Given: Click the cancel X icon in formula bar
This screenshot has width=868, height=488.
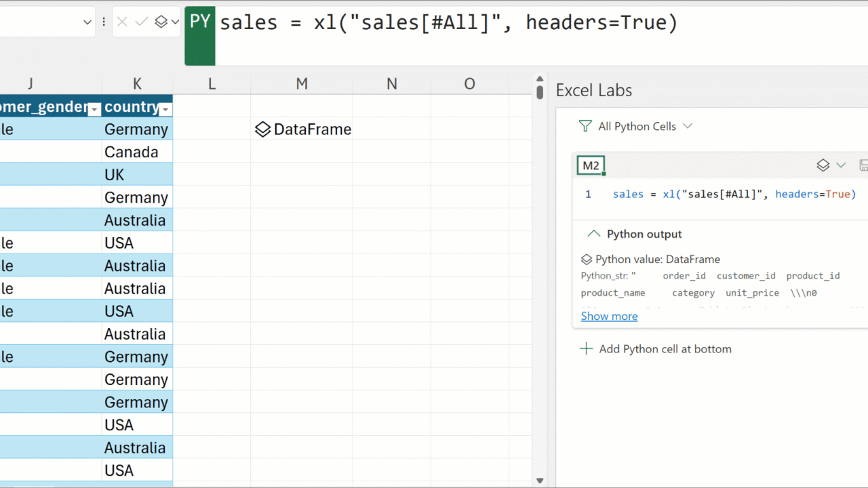Looking at the screenshot, I should click(x=122, y=22).
